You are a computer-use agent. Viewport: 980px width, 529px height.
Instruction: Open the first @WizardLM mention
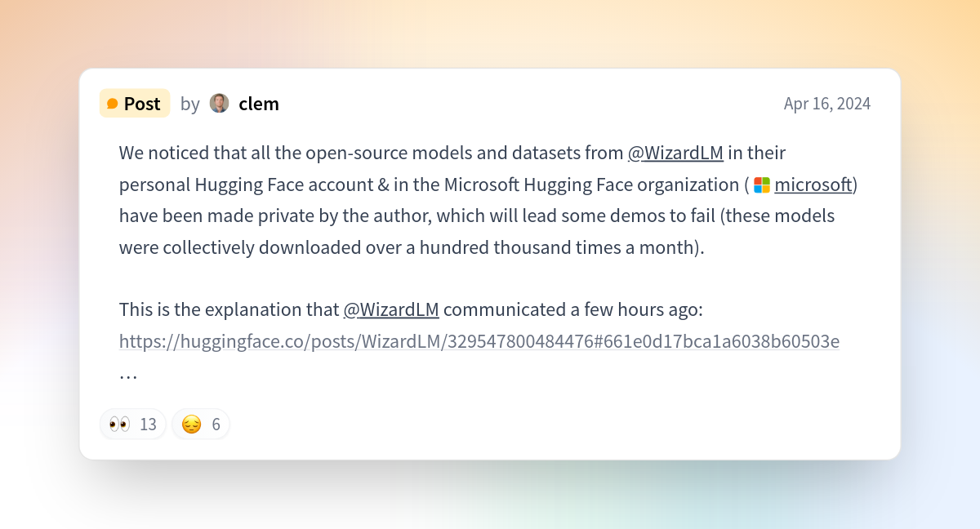pos(675,153)
